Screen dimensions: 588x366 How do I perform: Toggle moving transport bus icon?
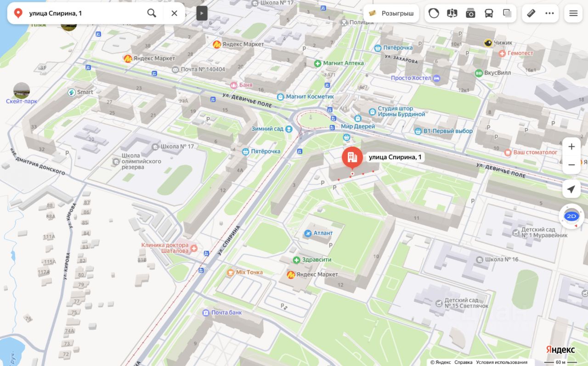point(489,13)
